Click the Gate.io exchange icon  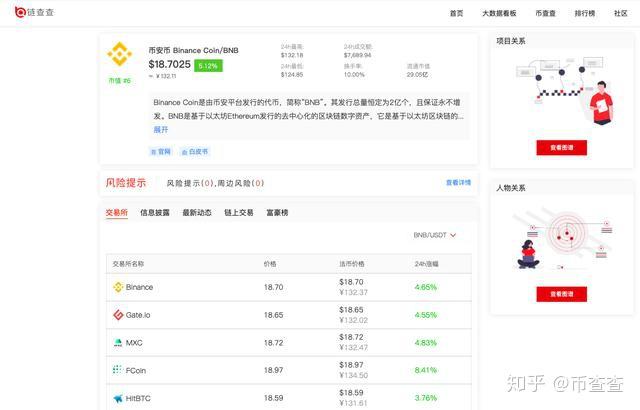click(x=118, y=315)
